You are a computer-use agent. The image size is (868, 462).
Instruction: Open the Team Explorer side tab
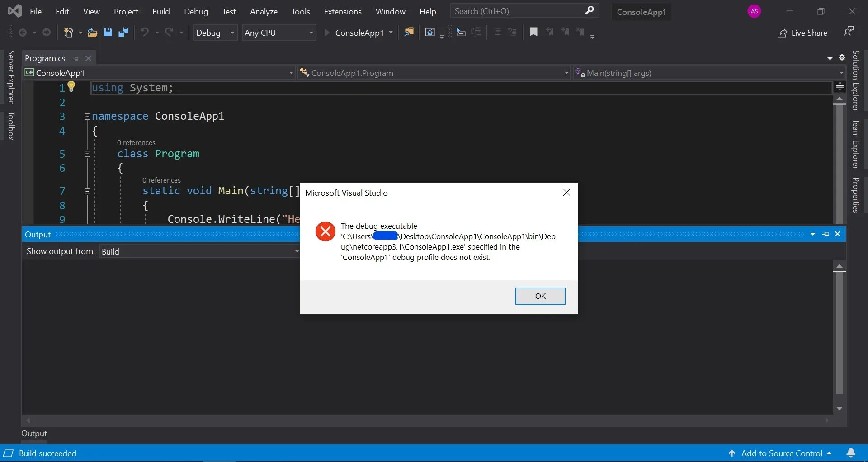pyautogui.click(x=856, y=144)
